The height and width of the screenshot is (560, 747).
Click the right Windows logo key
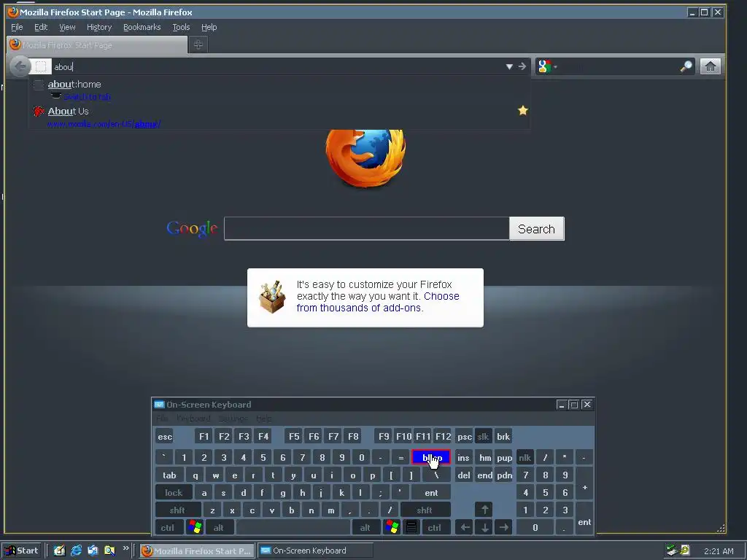[392, 527]
